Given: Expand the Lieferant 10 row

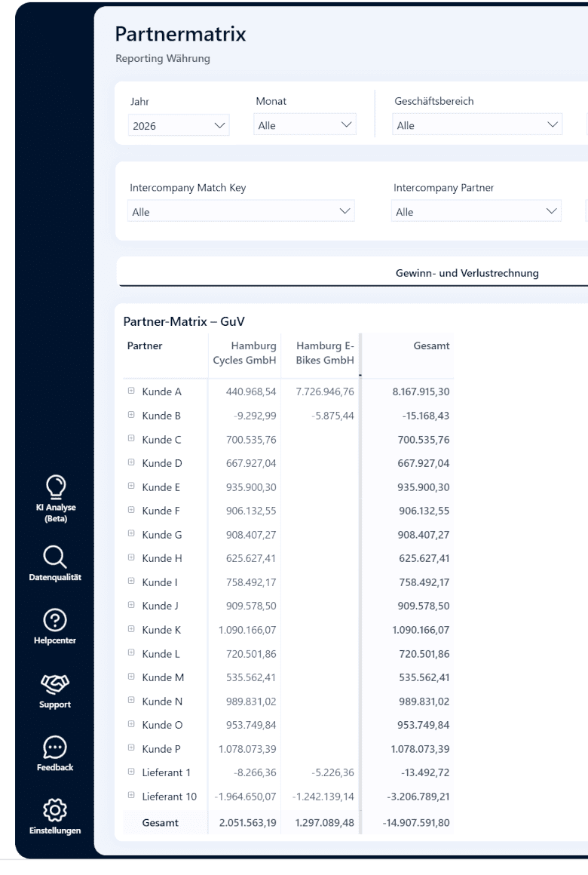Looking at the screenshot, I should (x=131, y=795).
